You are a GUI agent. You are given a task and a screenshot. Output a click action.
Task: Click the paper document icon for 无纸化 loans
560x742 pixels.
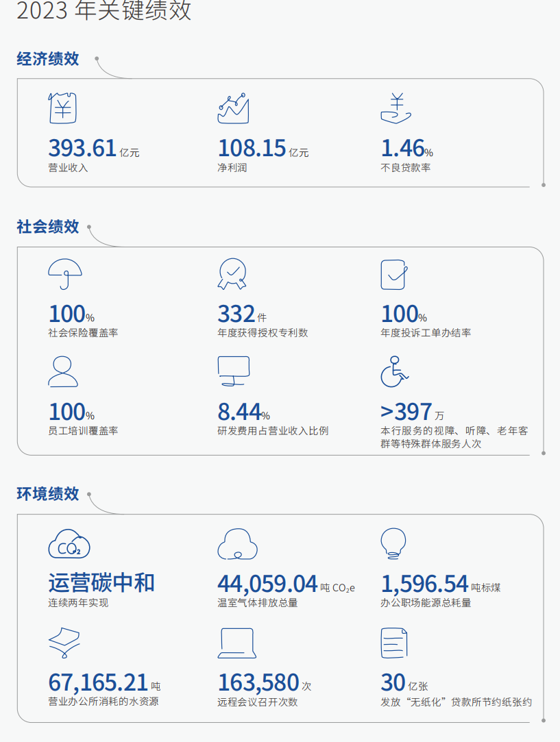pyautogui.click(x=394, y=643)
